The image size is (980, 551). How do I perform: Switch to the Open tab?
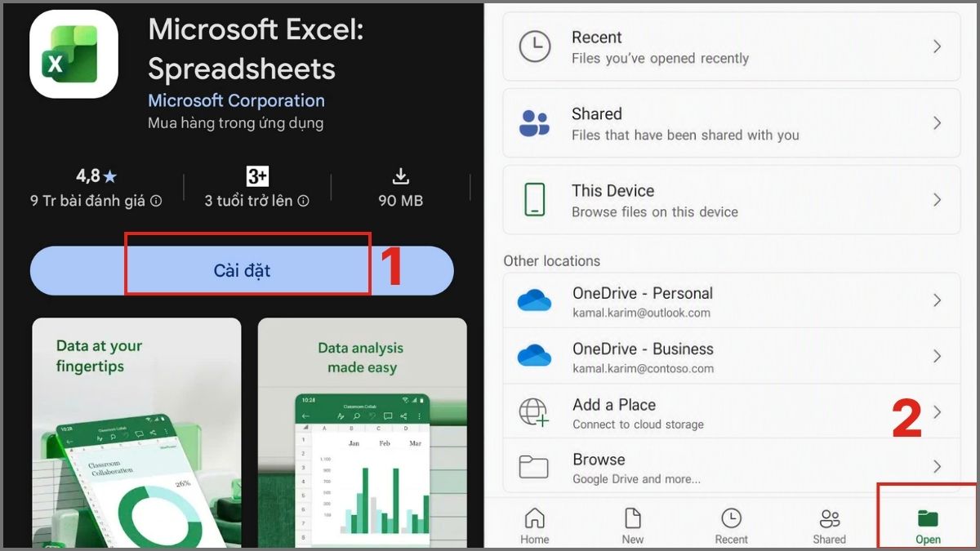click(x=928, y=527)
